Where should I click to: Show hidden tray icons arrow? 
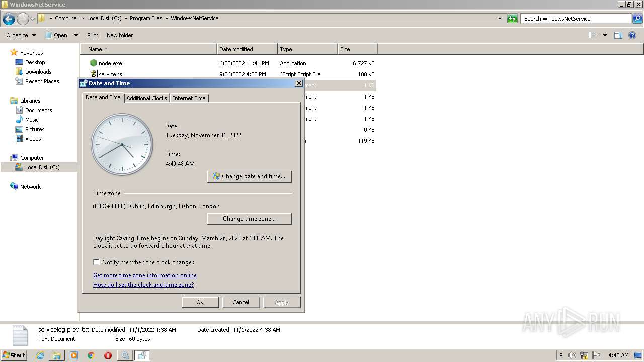(x=561, y=355)
